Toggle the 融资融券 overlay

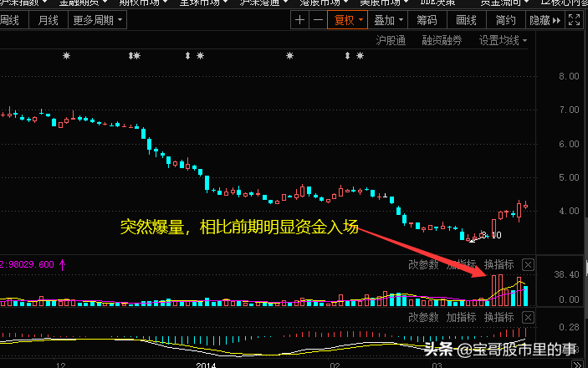pyautogui.click(x=442, y=40)
